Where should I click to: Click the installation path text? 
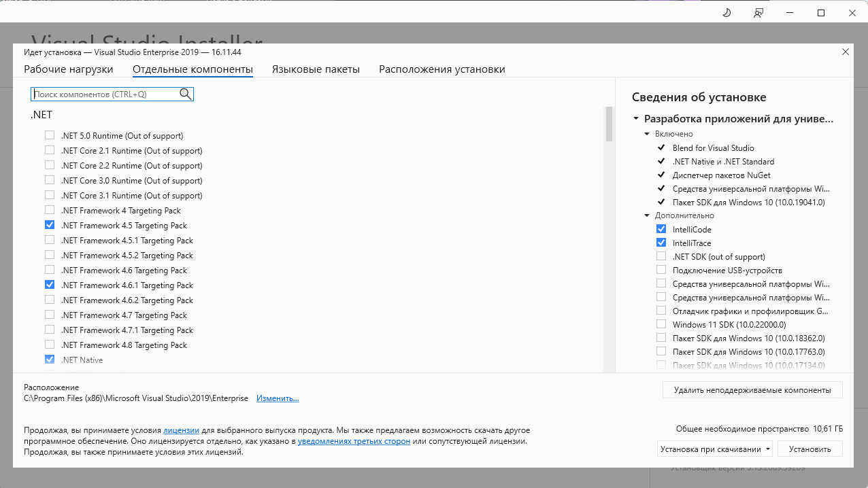coord(136,398)
